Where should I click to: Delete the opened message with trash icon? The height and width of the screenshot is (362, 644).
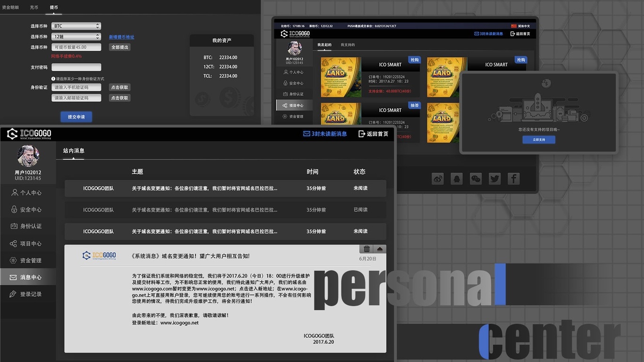coord(366,249)
